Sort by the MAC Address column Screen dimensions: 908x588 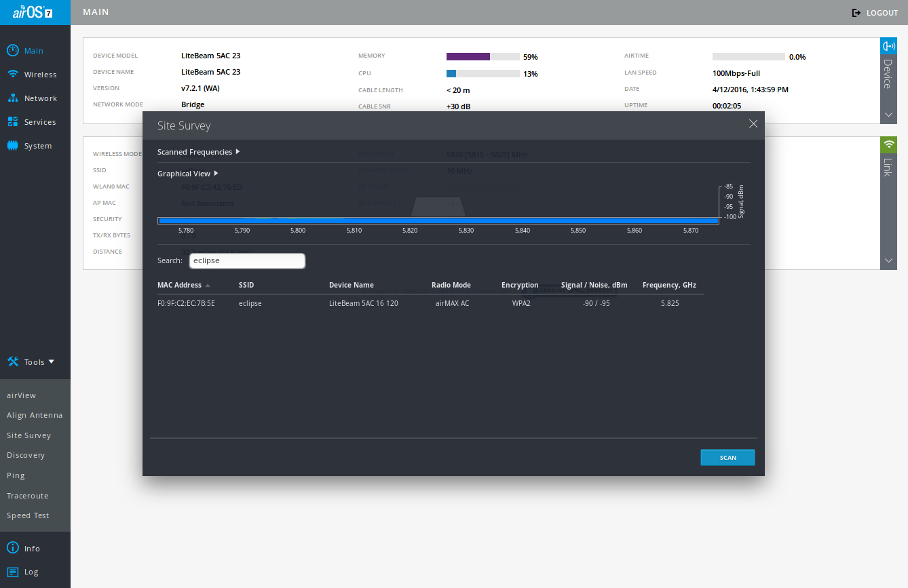click(x=183, y=285)
